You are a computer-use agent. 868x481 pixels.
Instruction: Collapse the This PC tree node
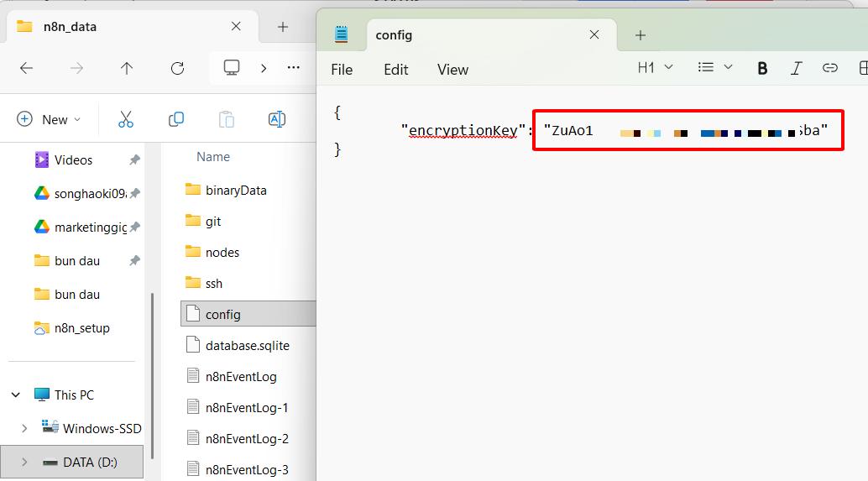tap(15, 395)
